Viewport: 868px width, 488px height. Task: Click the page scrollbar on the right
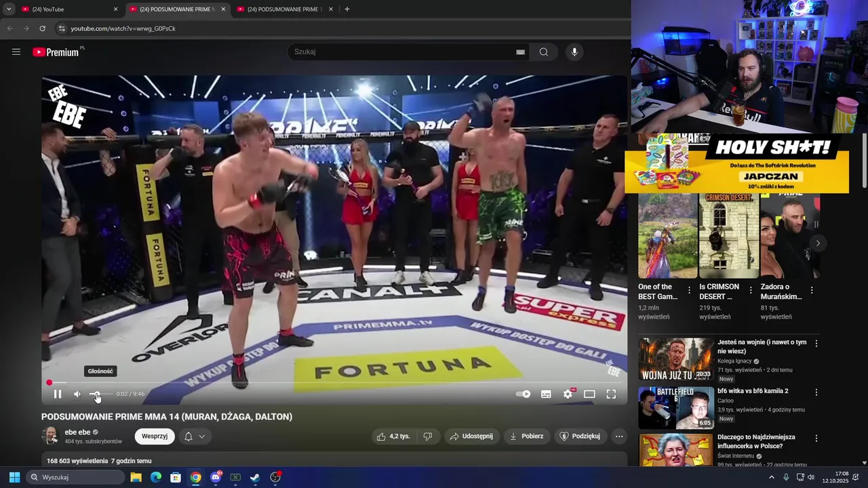click(864, 161)
